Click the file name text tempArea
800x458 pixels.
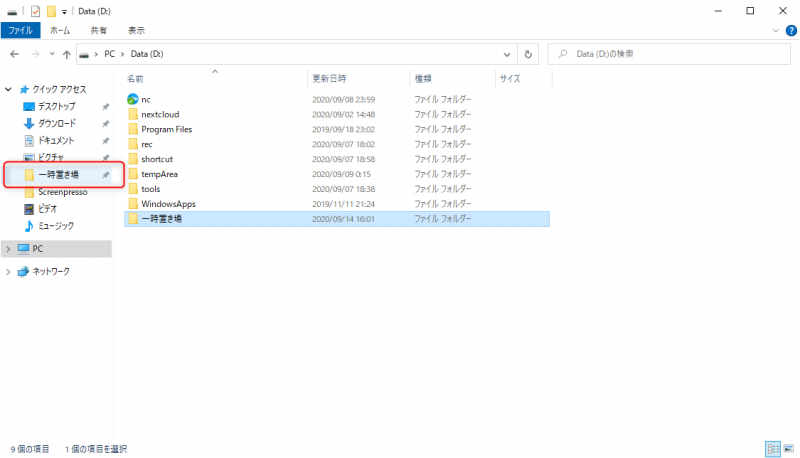(160, 174)
